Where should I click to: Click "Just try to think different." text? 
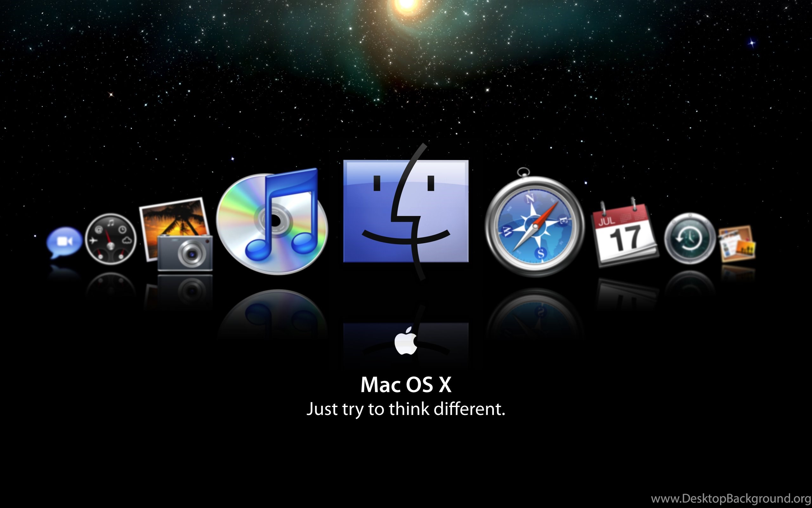click(406, 409)
